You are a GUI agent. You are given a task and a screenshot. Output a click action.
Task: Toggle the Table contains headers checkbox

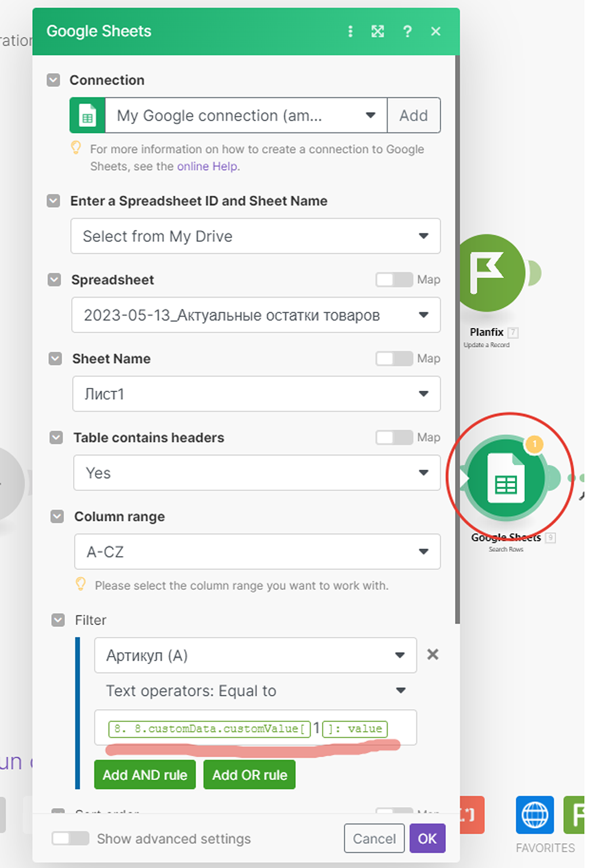click(56, 437)
